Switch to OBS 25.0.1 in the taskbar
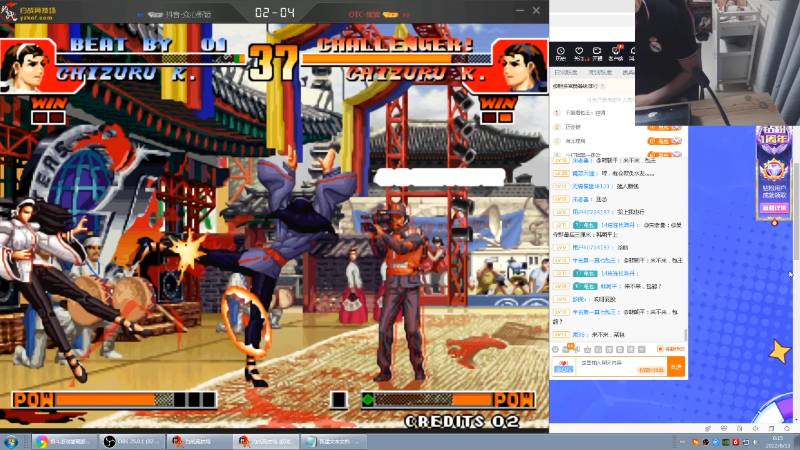Viewport: 800px width, 450px height. [132, 441]
